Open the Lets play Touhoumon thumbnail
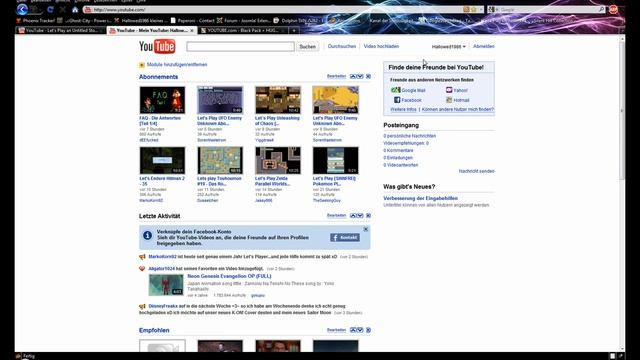The width and height of the screenshot is (640, 360). pyautogui.click(x=220, y=160)
